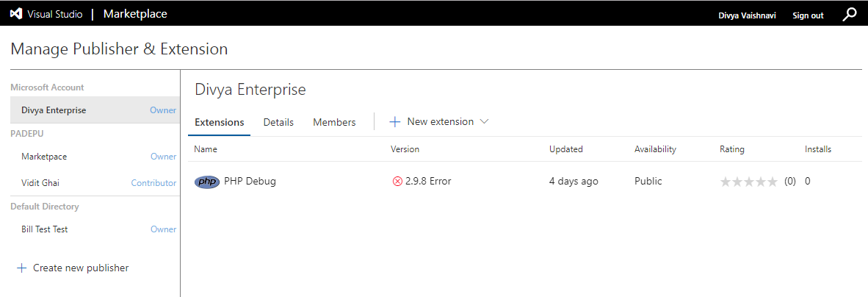
Task: Open Divya Vaishnavi user profile
Action: [x=748, y=15]
